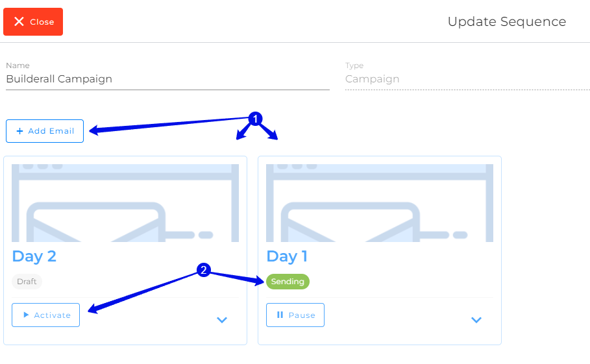Click the X icon in Close button
This screenshot has height=364, width=590.
click(19, 22)
